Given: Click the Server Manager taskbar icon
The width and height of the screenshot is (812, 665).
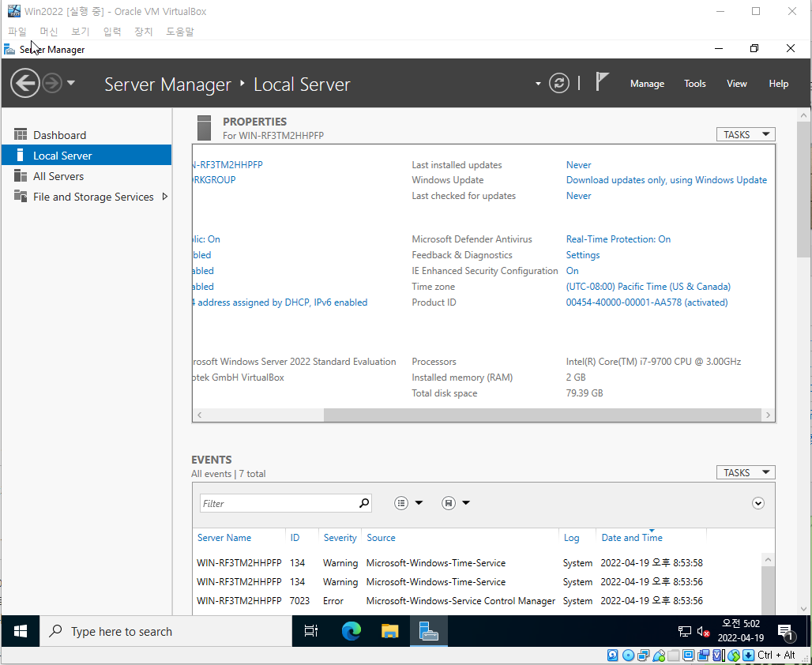Looking at the screenshot, I should [428, 631].
